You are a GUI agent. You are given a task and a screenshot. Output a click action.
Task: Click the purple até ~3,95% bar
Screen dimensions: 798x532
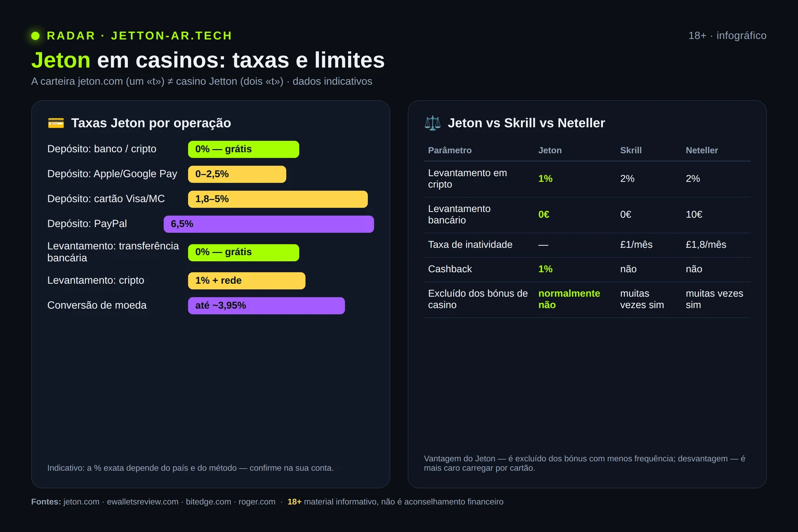(x=267, y=305)
